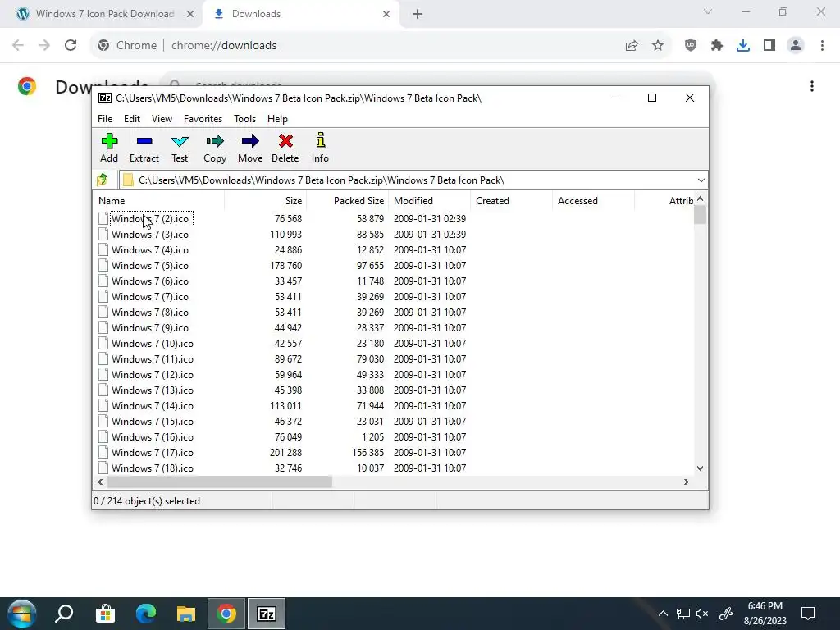
Task: Bookmark this page with the star icon
Action: click(x=658, y=46)
